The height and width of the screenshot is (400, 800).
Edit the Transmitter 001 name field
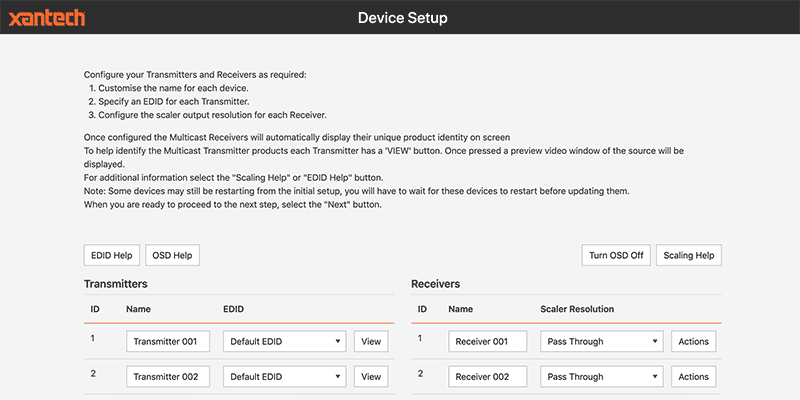(168, 342)
